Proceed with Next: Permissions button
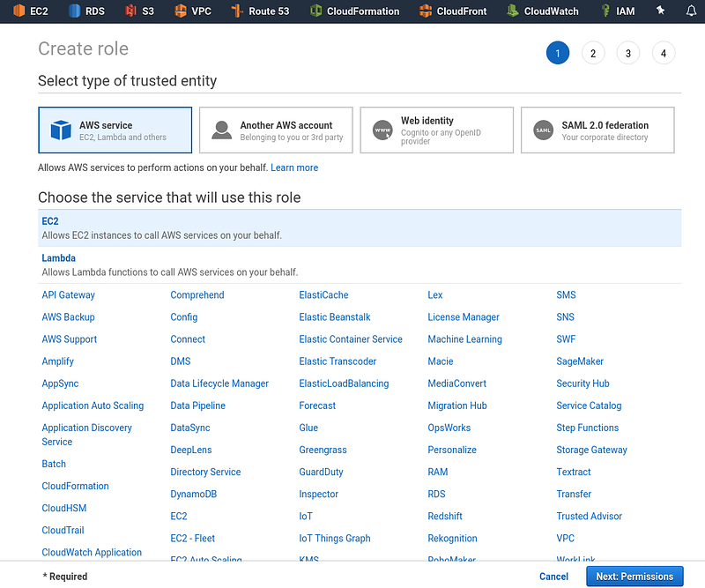705x588 pixels. point(634,577)
